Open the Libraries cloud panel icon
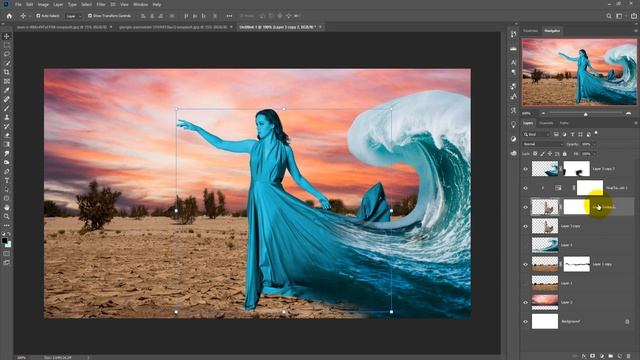 tap(513, 153)
